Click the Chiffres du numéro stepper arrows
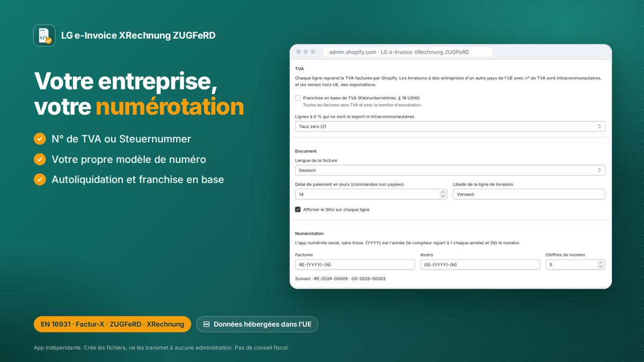This screenshot has height=362, width=644. (x=601, y=264)
